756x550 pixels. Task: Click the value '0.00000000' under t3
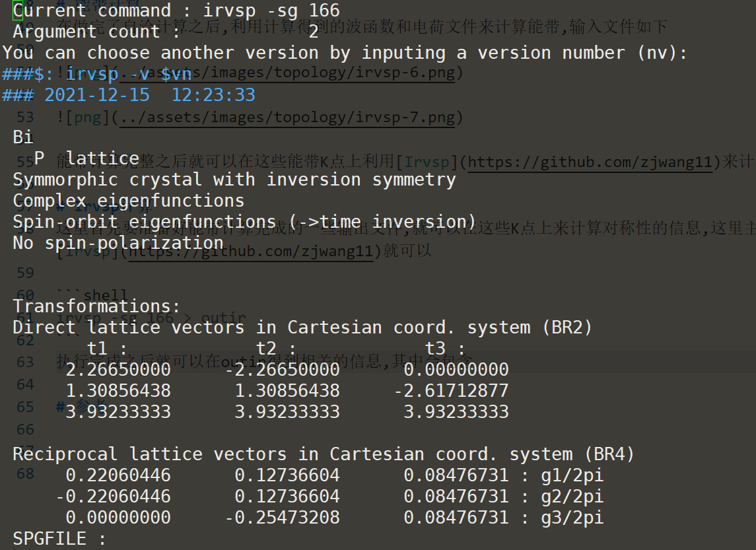click(x=456, y=369)
